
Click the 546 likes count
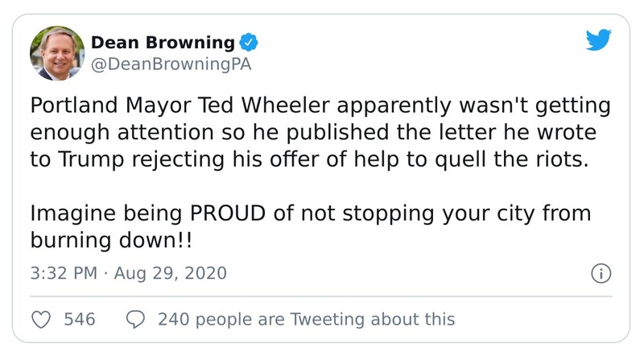pyautogui.click(x=79, y=320)
